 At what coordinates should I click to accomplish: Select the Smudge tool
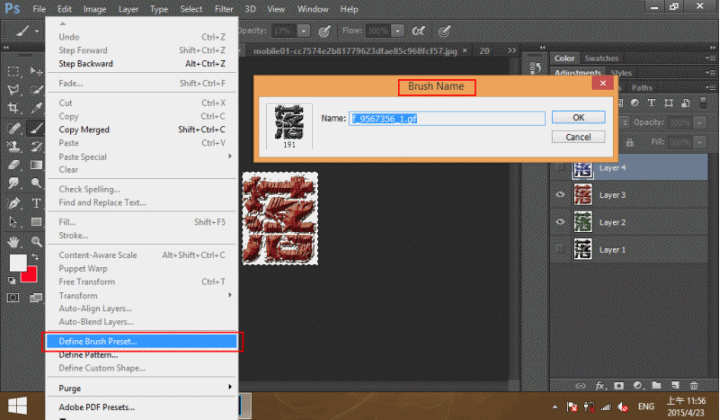13,183
